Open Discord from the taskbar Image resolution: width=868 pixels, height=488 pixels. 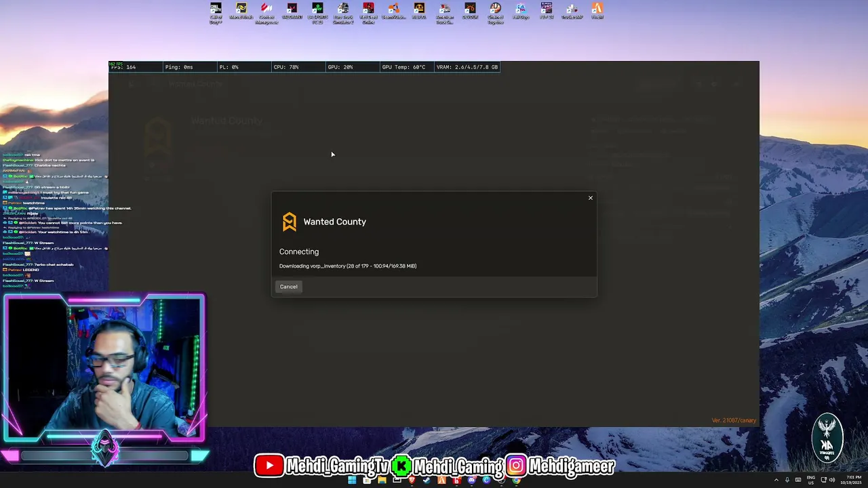point(471,481)
